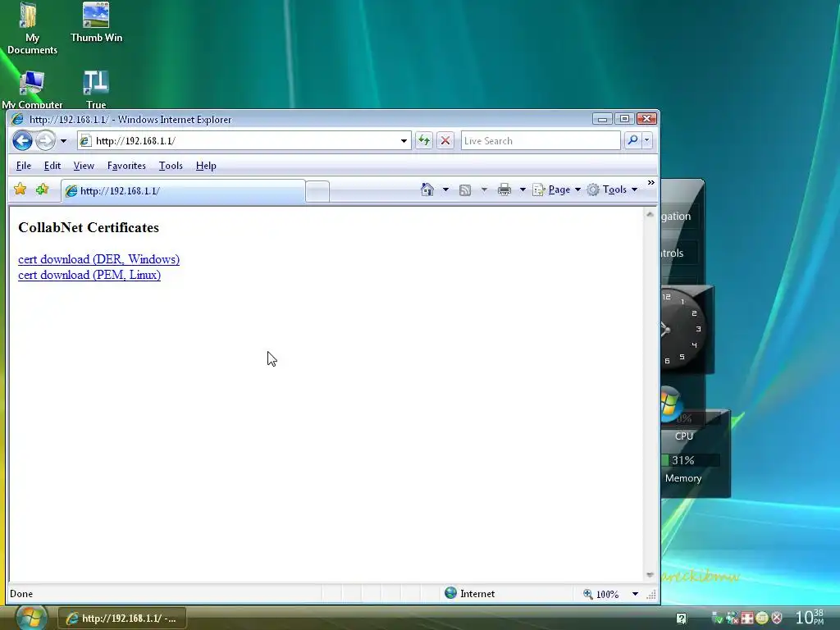840x630 pixels.
Task: Download the PEM Linux certificate link
Action: tap(89, 275)
